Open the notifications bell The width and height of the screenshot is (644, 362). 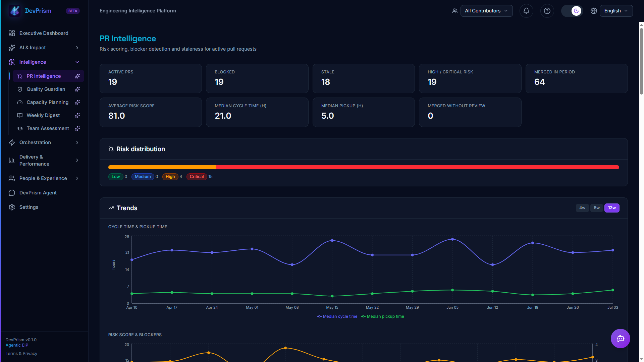coord(526,11)
